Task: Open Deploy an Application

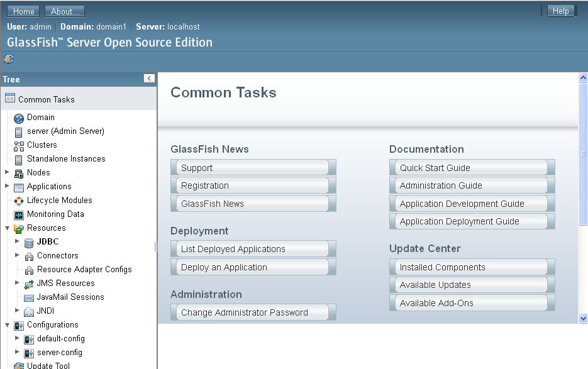Action: pos(253,267)
